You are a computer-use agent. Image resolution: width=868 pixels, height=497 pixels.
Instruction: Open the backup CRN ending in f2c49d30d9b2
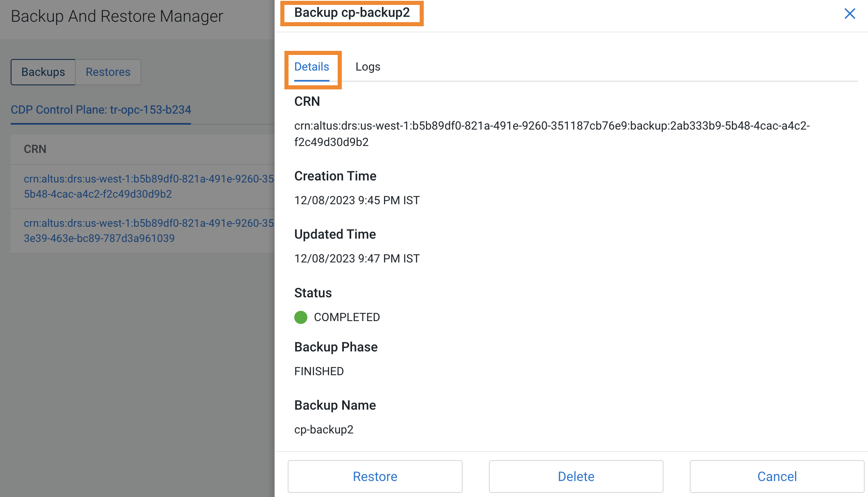[x=148, y=187]
